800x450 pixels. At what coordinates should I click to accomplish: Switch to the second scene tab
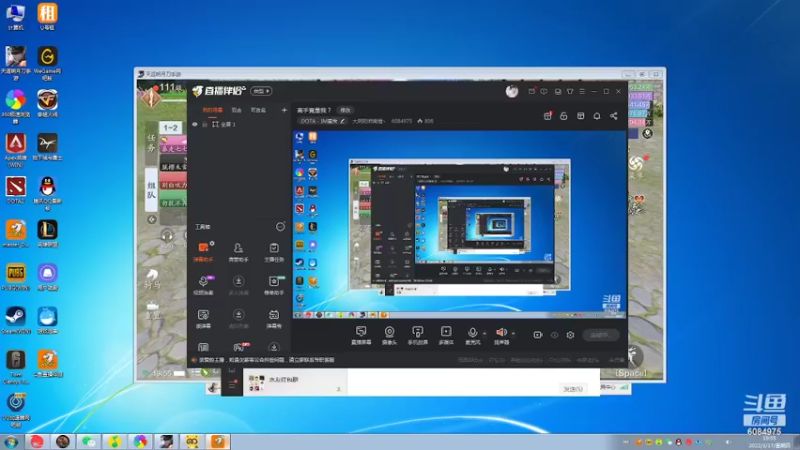click(236, 110)
